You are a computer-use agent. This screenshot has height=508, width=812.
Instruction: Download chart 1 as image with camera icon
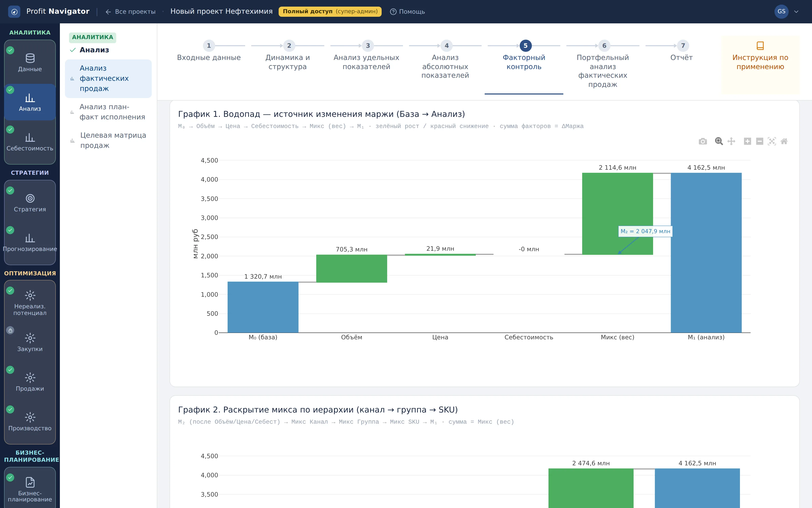coord(703,141)
